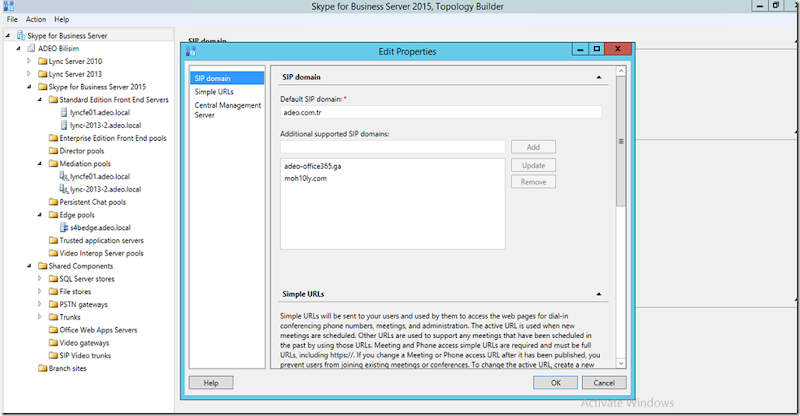Viewport: 800px width, 416px height.
Task: Click the dialog vertical scrollbar thumb
Action: coord(621,141)
